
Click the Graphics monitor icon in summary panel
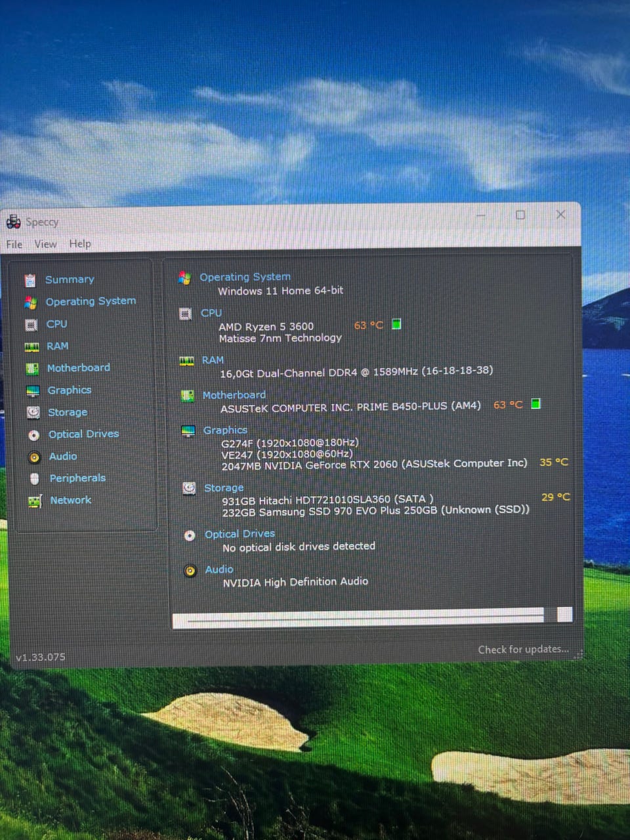[x=188, y=431]
